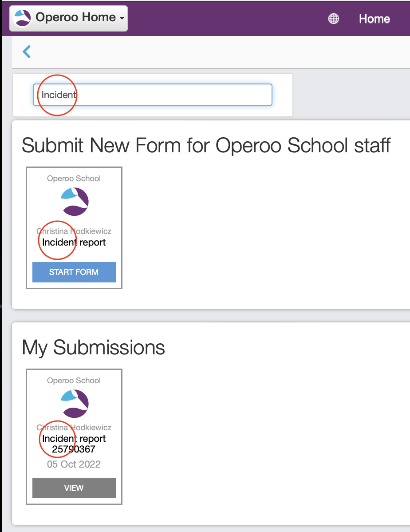Viewport: 410px width, 532px height.
Task: Click the caret beside Operoo Home
Action: click(x=122, y=19)
